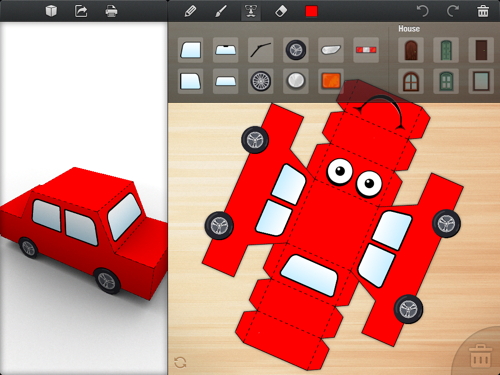Tap the toolbar trash can icon

click(x=483, y=11)
